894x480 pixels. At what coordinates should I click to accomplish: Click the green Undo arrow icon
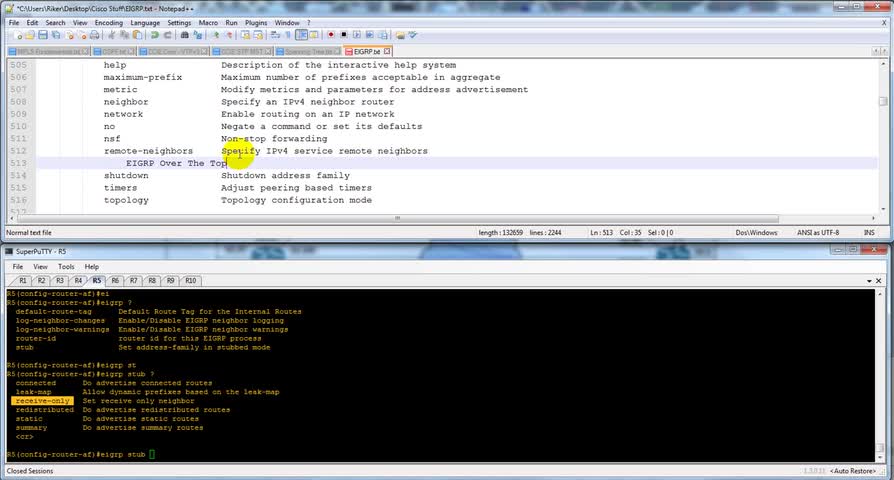point(155,35)
